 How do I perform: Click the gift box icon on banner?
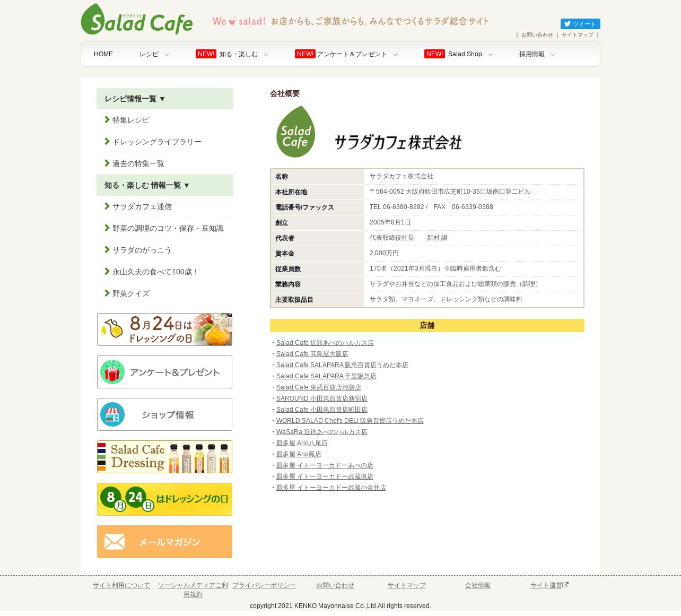112,372
